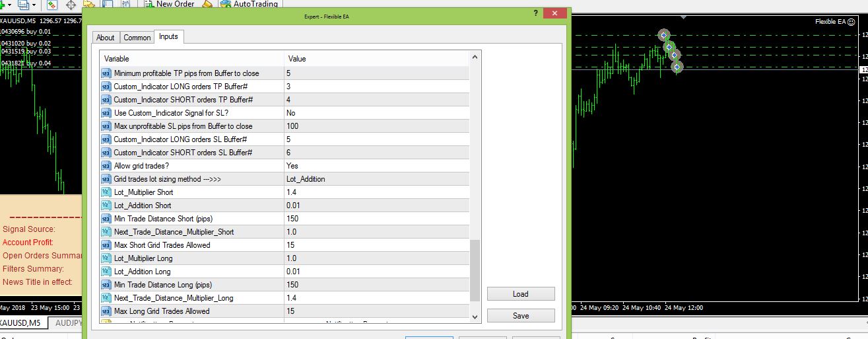This screenshot has height=339, width=868.
Task: Click the help question mark in dialog title bar
Action: click(x=536, y=13)
